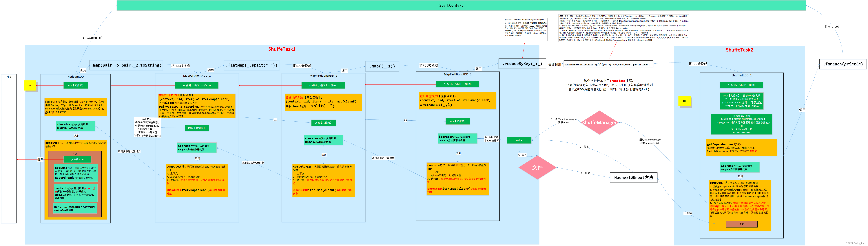The image size is (868, 246).
Task: Select the HasNext方法 description box
Action: (75, 193)
